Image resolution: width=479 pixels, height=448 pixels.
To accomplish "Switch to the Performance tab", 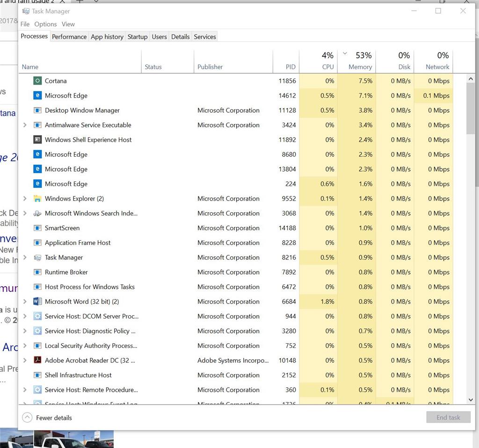I will pyautogui.click(x=69, y=36).
